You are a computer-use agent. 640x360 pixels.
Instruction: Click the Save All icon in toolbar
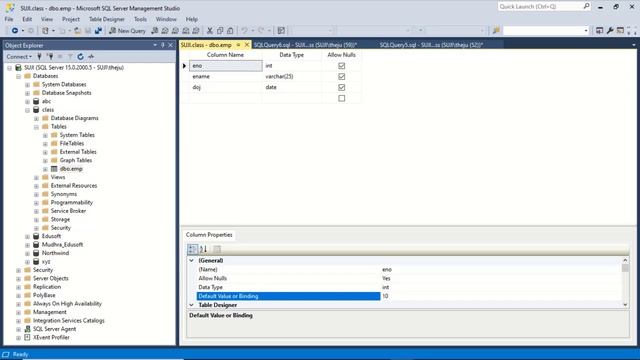click(98, 31)
